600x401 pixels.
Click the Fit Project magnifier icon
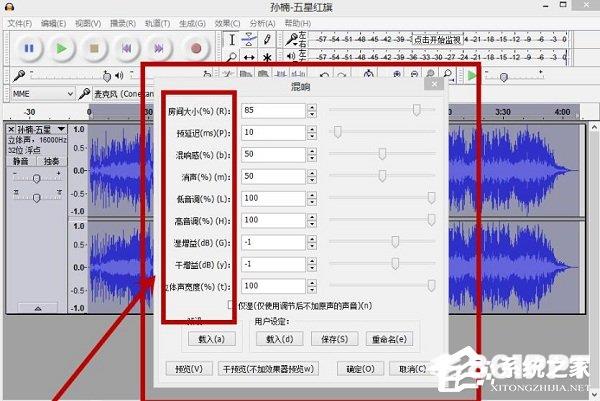447,74
